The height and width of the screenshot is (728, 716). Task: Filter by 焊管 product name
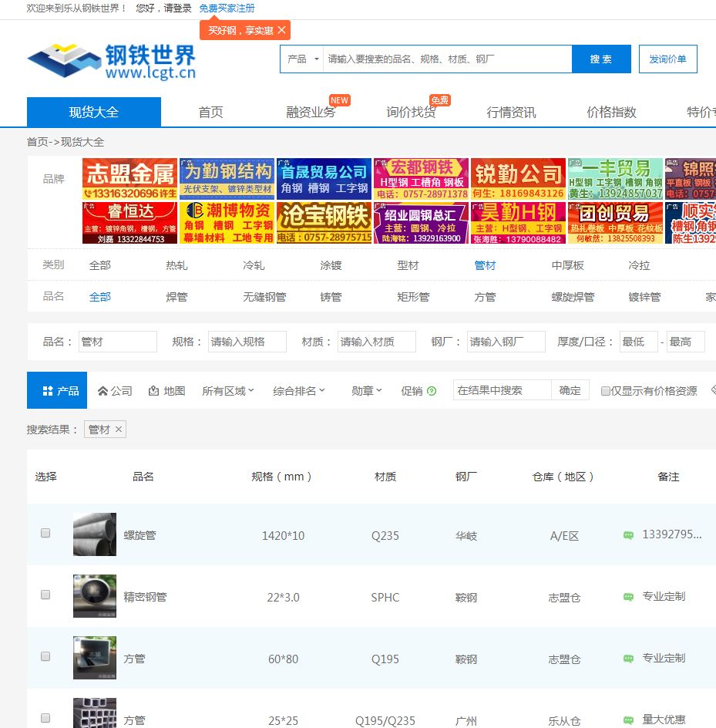click(x=176, y=297)
